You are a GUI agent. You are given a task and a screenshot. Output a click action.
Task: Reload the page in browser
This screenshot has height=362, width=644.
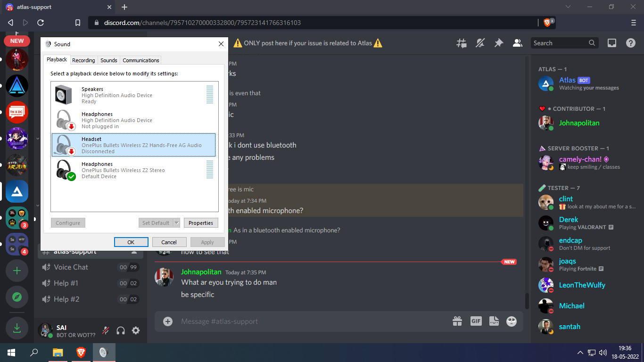tap(41, 23)
